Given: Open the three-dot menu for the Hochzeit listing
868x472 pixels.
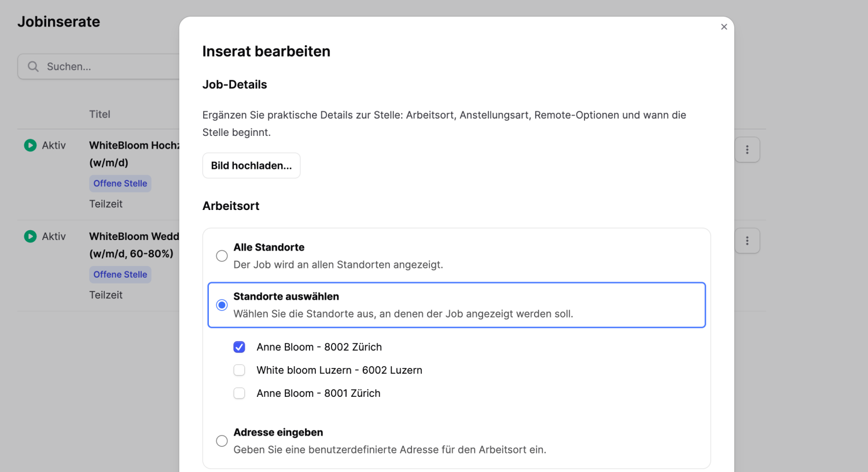Looking at the screenshot, I should tap(747, 149).
